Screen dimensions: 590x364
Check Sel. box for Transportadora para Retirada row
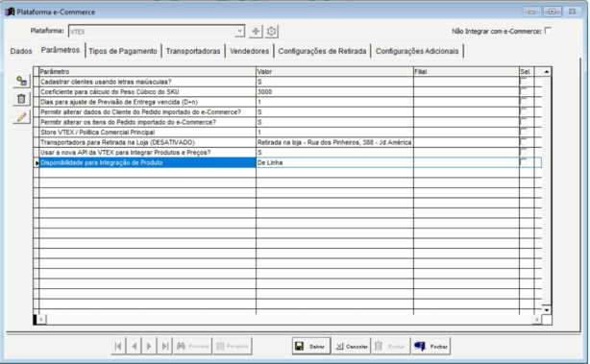tap(524, 142)
